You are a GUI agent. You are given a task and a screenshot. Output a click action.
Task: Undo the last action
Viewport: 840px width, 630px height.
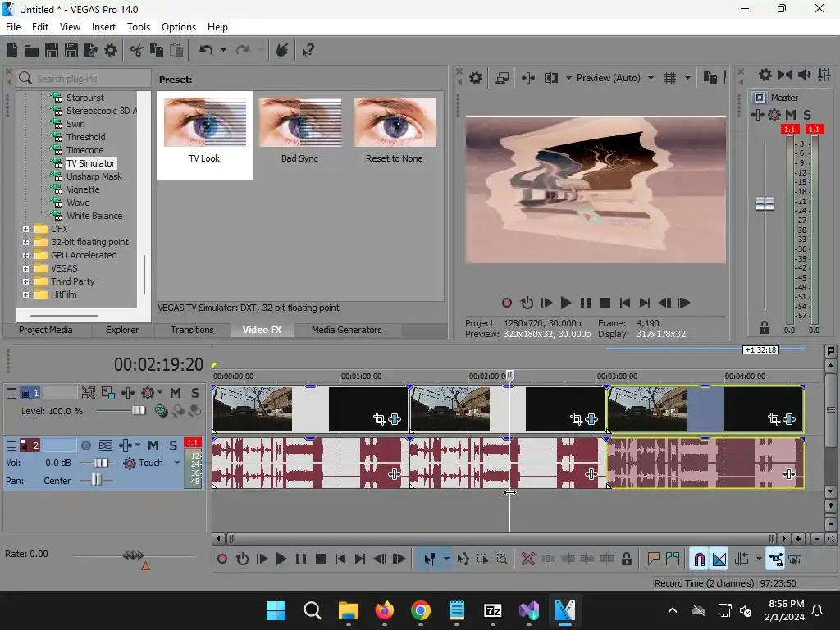[206, 50]
